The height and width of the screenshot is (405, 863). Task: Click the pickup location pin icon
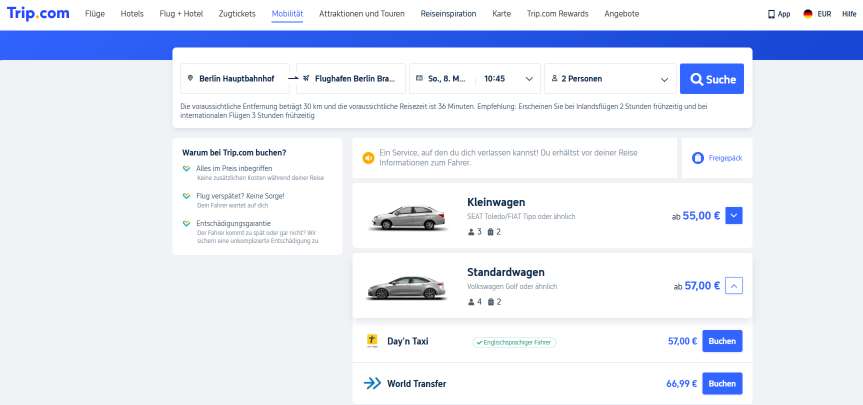pos(190,79)
